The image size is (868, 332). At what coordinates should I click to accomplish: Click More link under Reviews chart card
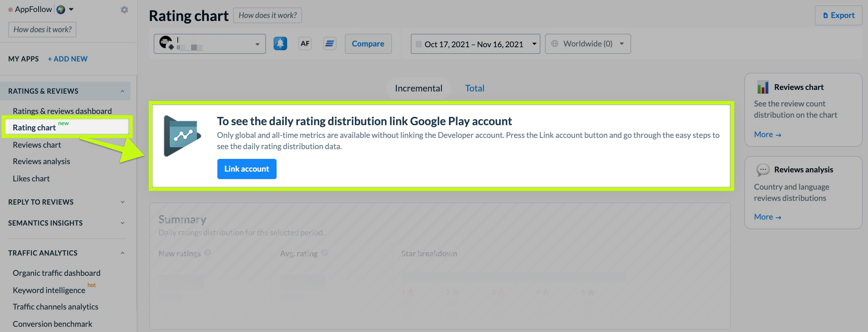(x=768, y=135)
